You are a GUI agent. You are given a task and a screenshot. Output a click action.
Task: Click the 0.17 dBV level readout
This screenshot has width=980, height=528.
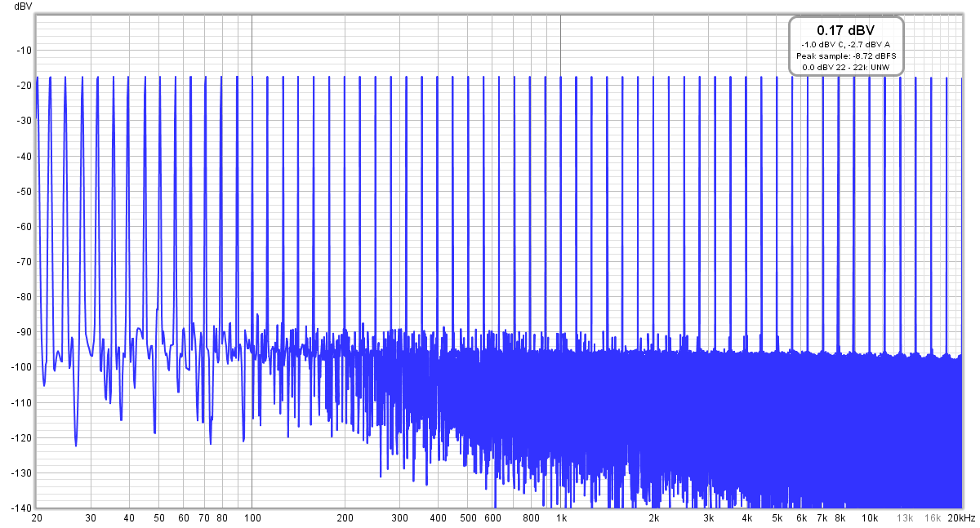tap(845, 30)
